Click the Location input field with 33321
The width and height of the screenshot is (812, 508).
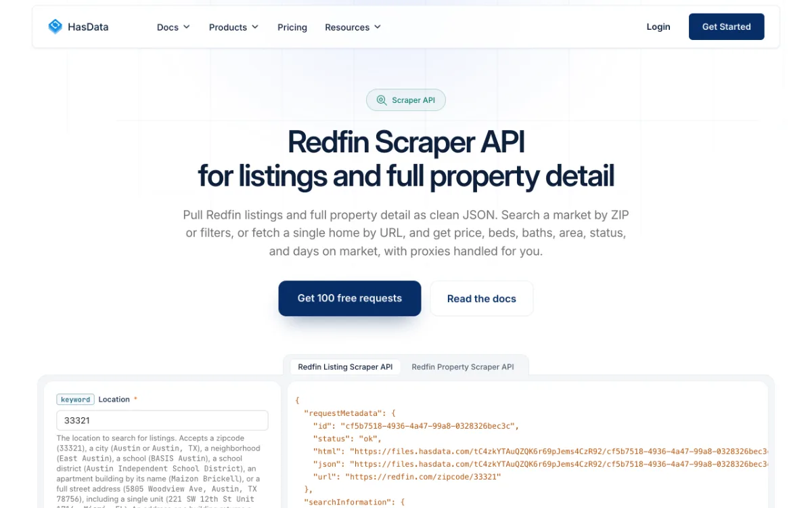pyautogui.click(x=162, y=421)
